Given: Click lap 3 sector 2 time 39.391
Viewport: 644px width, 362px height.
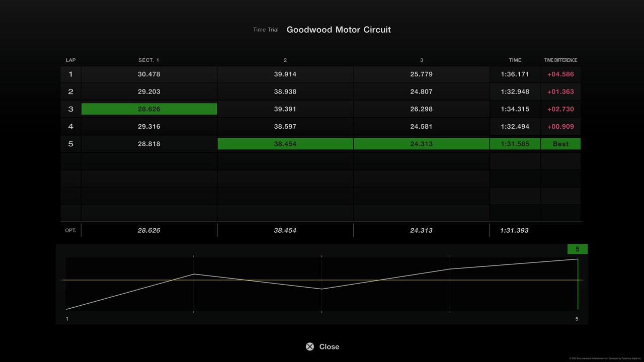Looking at the screenshot, I should [285, 109].
